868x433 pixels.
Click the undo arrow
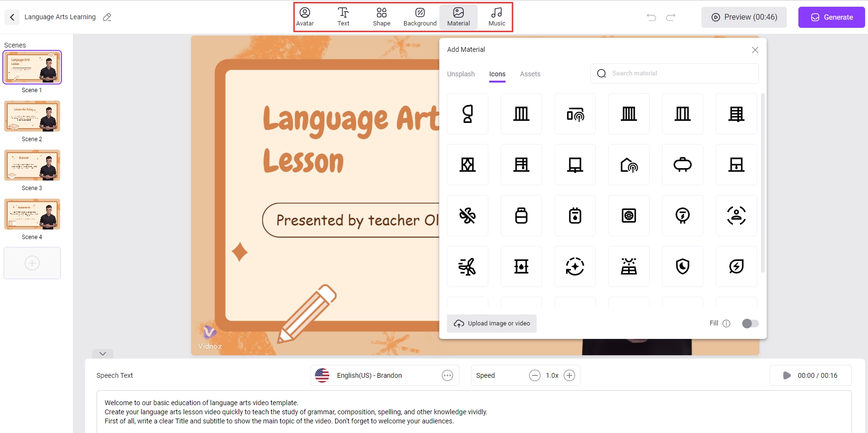651,17
